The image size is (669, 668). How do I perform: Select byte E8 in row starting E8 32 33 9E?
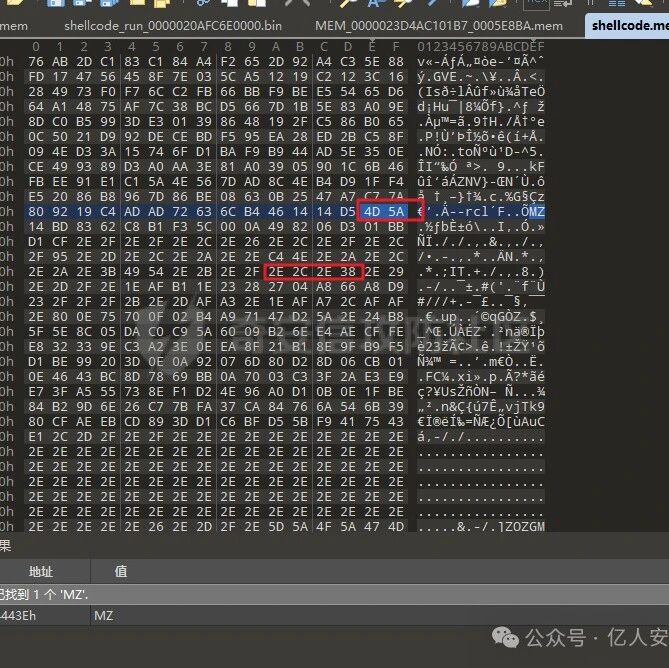click(x=36, y=347)
